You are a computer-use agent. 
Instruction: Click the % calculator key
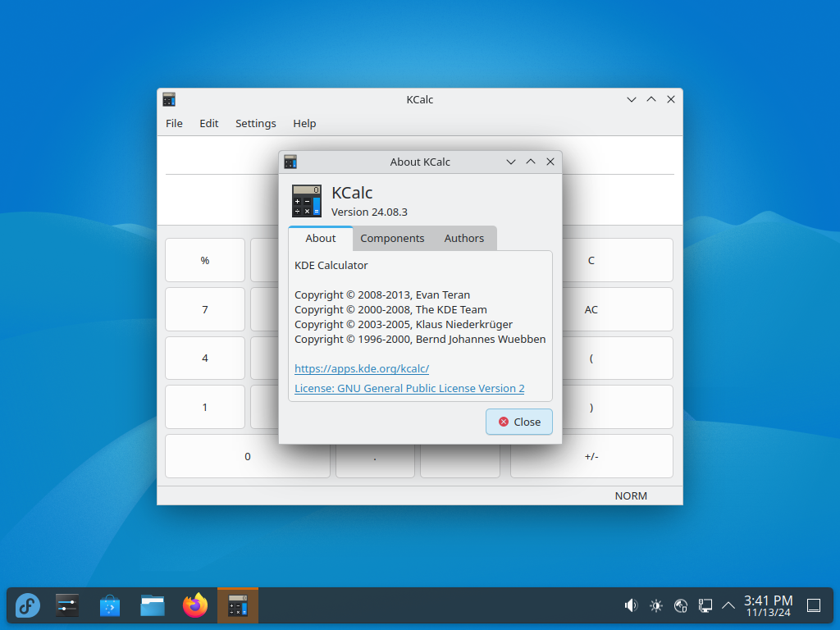205,260
